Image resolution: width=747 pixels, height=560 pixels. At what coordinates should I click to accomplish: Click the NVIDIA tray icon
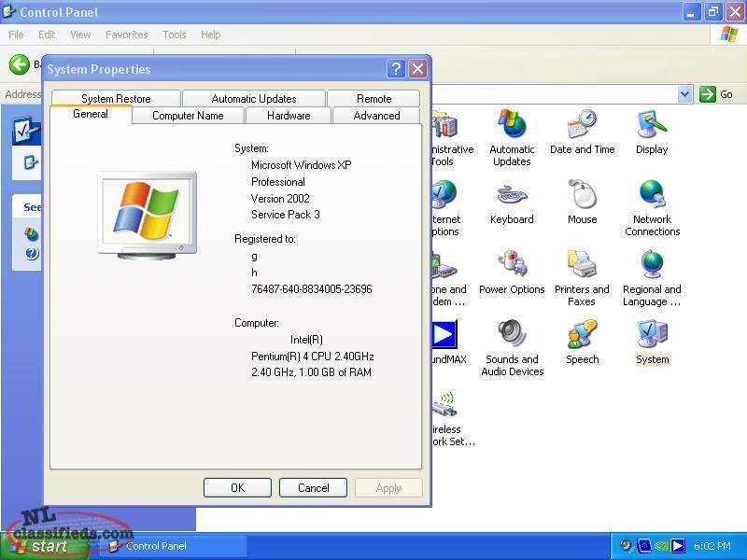661,545
